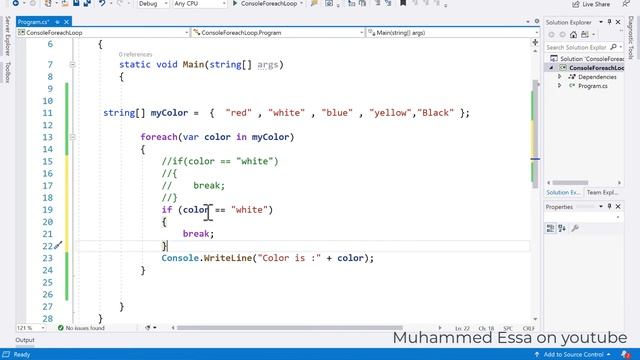Open the ConsoleForeachLoop.Program type dropdown
The height and width of the screenshot is (360, 640).
[x=278, y=33]
